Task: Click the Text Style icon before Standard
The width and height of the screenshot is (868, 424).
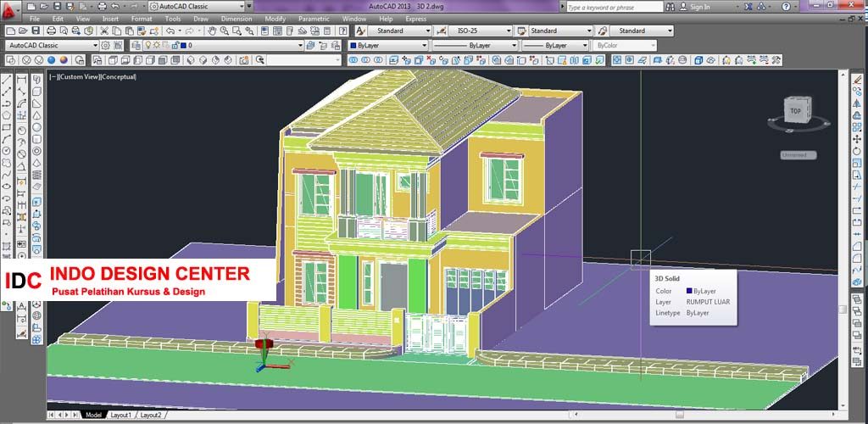Action: pyautogui.click(x=360, y=31)
